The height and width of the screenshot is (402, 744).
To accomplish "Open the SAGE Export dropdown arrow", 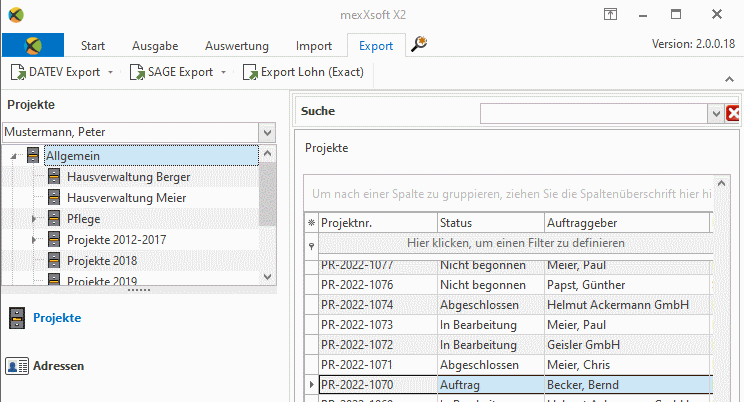I will (223, 72).
